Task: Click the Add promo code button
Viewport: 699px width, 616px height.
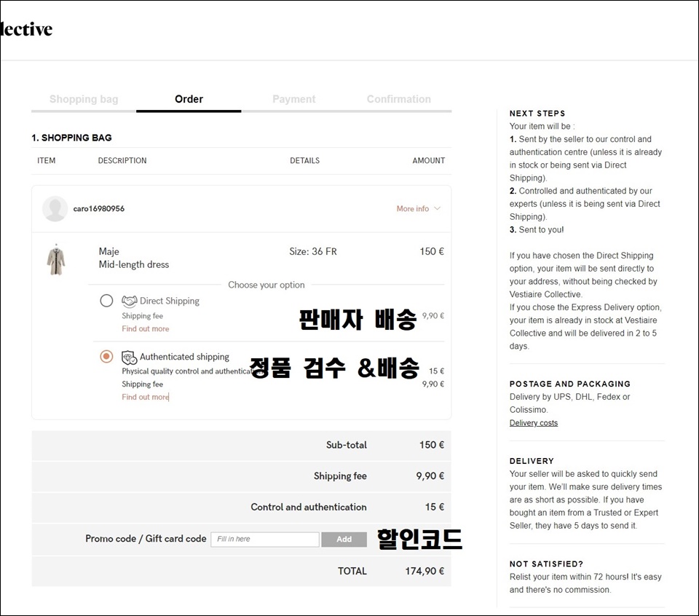Action: click(x=344, y=540)
